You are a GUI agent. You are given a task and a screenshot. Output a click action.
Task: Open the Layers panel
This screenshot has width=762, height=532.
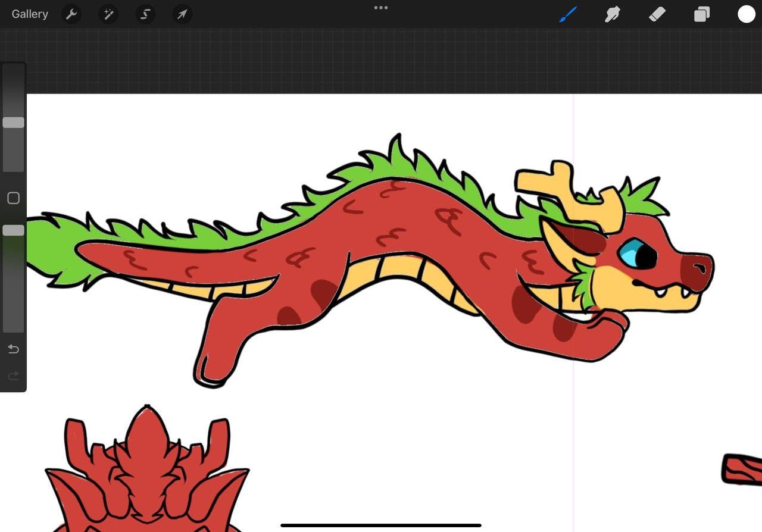click(702, 14)
